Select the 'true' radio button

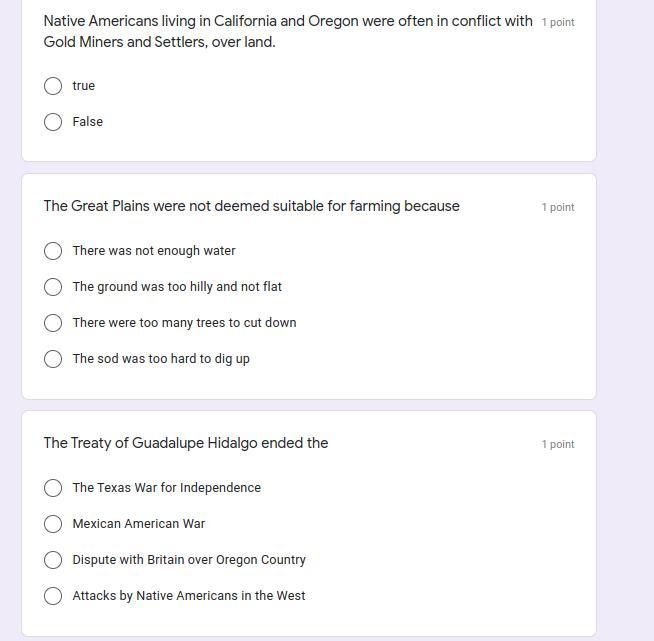pyautogui.click(x=53, y=86)
